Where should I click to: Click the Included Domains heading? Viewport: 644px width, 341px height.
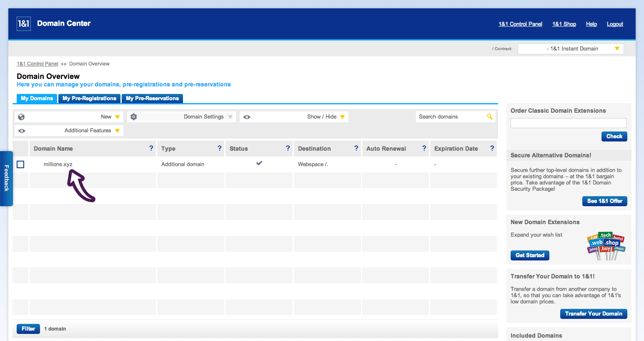pos(536,336)
